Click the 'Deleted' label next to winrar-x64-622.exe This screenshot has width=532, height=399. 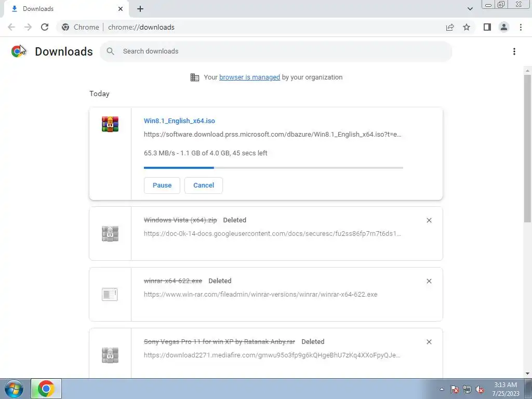click(220, 281)
